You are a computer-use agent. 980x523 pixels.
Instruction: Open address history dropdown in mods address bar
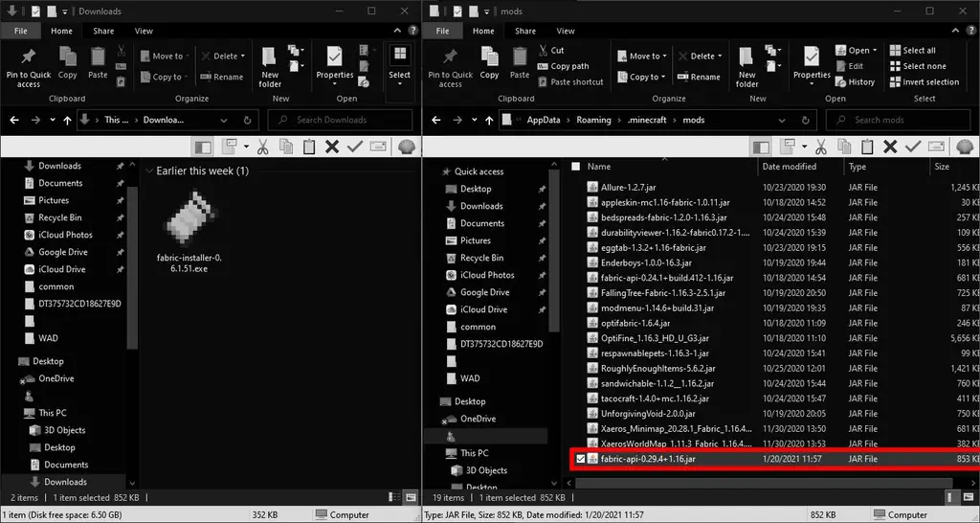coord(782,120)
